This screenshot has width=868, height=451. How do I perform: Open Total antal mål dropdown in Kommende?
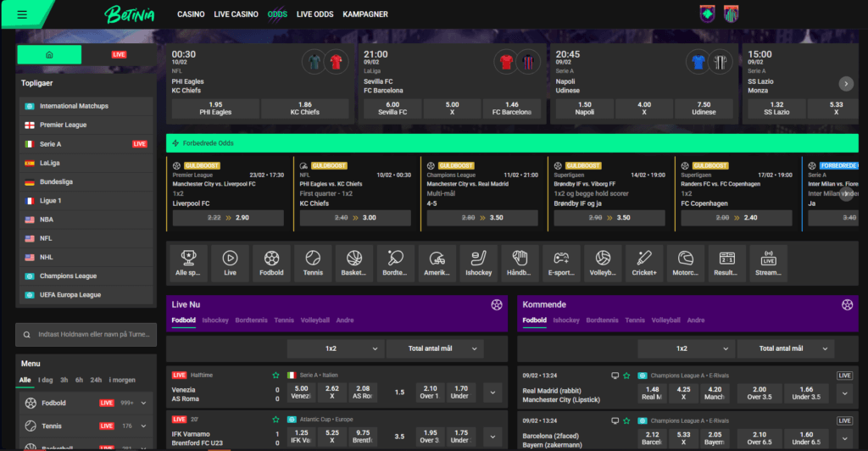tap(786, 348)
